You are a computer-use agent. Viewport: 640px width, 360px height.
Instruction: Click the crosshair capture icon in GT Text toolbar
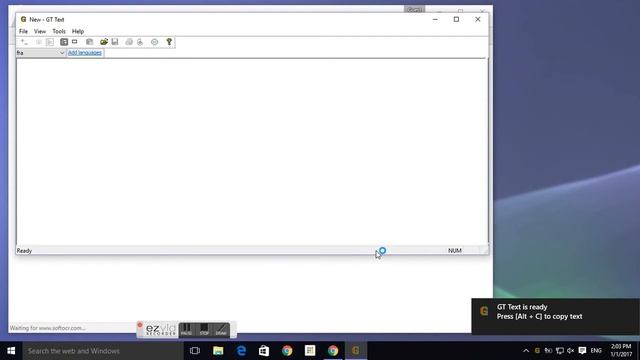click(24, 42)
